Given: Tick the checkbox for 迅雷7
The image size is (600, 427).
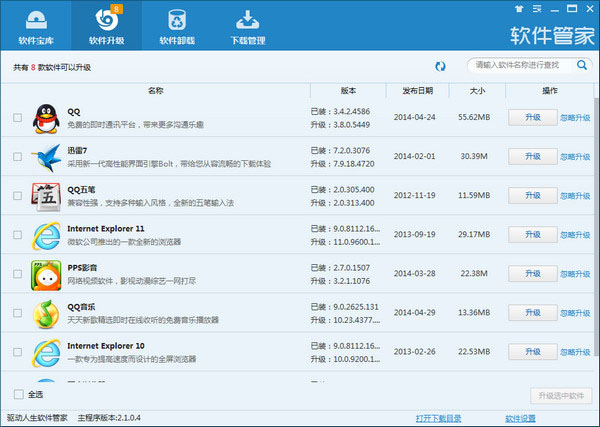Looking at the screenshot, I should coord(17,156).
